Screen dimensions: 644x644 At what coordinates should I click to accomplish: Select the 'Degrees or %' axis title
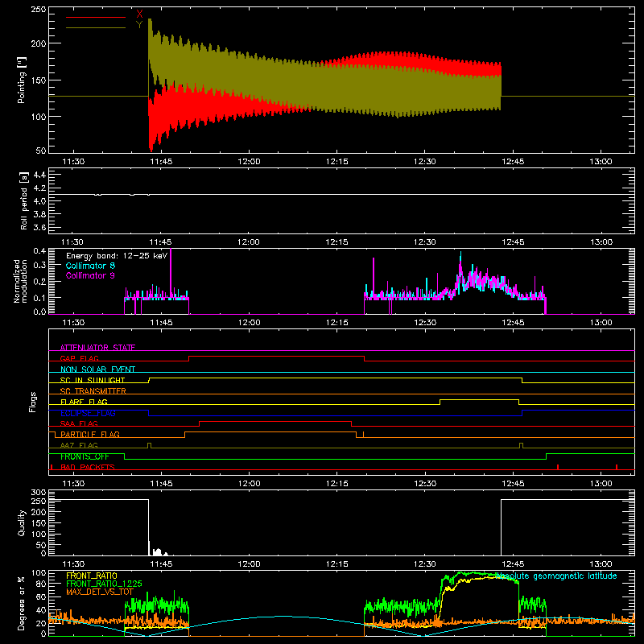point(22,603)
